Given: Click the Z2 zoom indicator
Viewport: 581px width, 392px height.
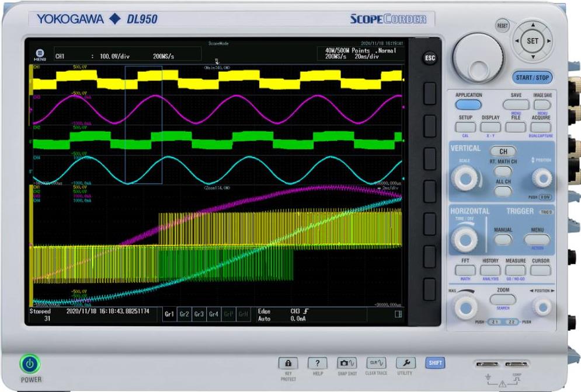Looking at the screenshot, I should point(512,322).
